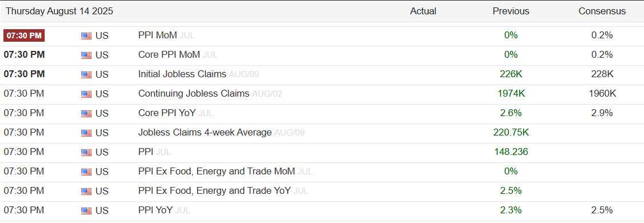Open the Initial Jobless Claims details
Viewport: 644px width, 223px height.
click(x=182, y=74)
